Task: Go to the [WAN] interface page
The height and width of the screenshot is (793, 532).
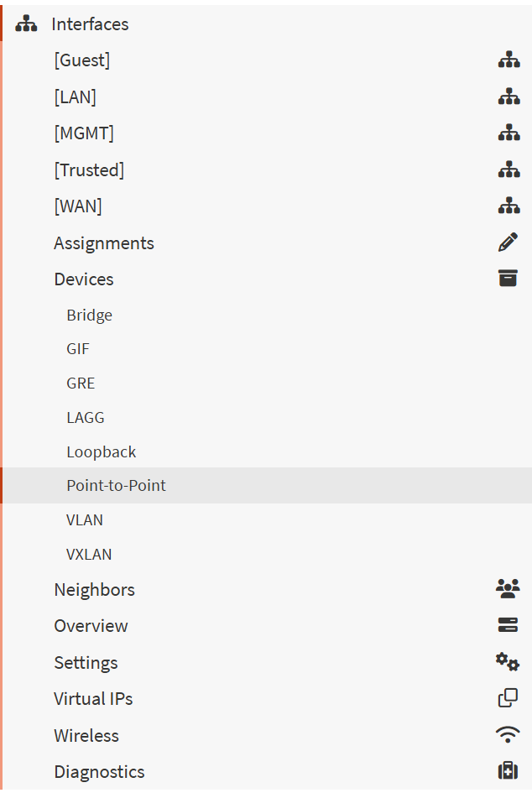Action: [78, 206]
